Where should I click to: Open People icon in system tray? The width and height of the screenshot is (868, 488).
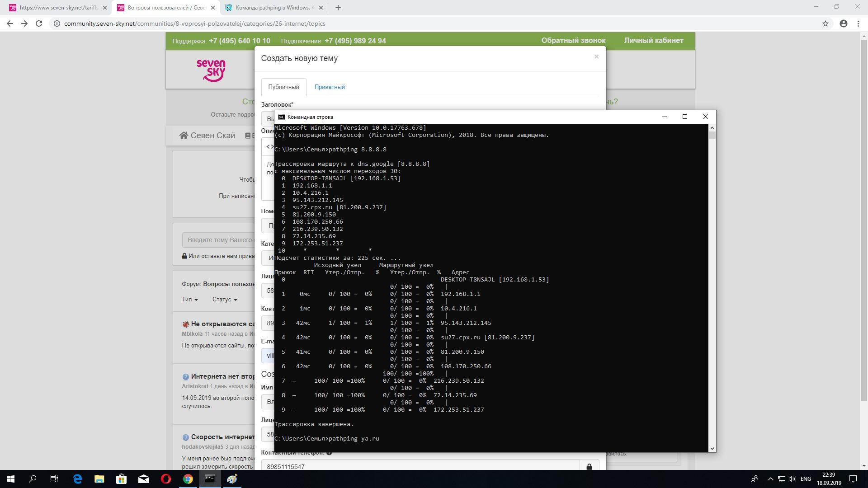click(754, 479)
